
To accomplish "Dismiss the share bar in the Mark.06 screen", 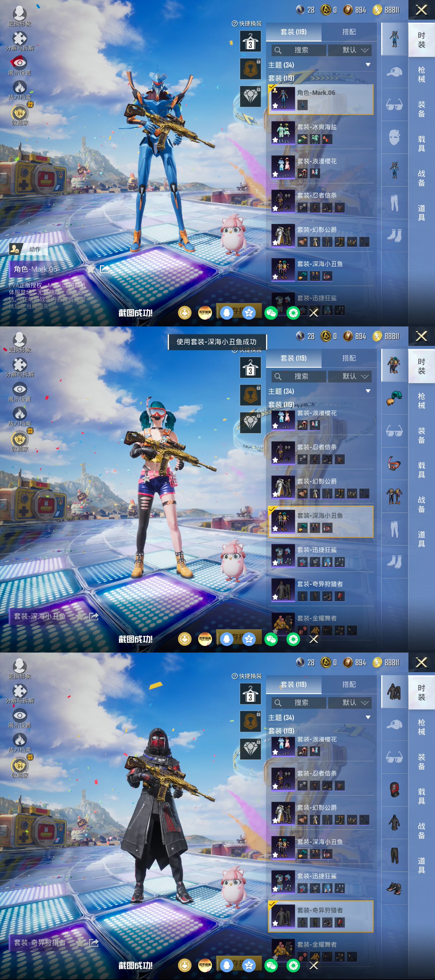I will coord(314,313).
